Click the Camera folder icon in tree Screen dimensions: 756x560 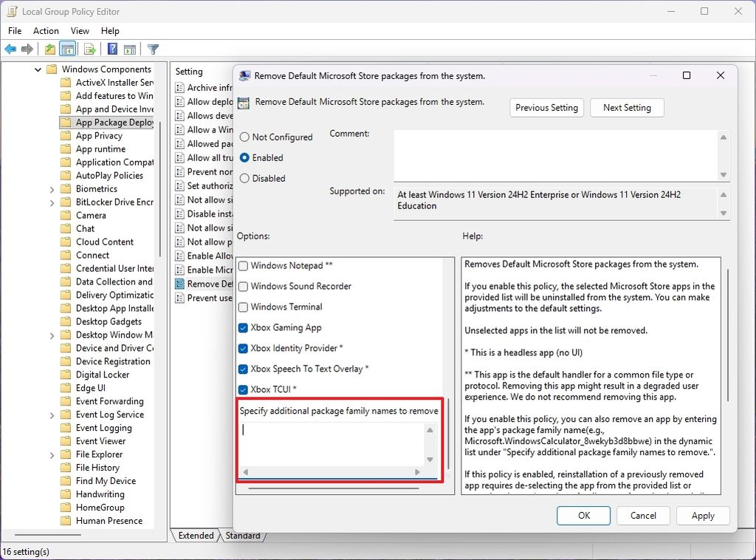[65, 216]
